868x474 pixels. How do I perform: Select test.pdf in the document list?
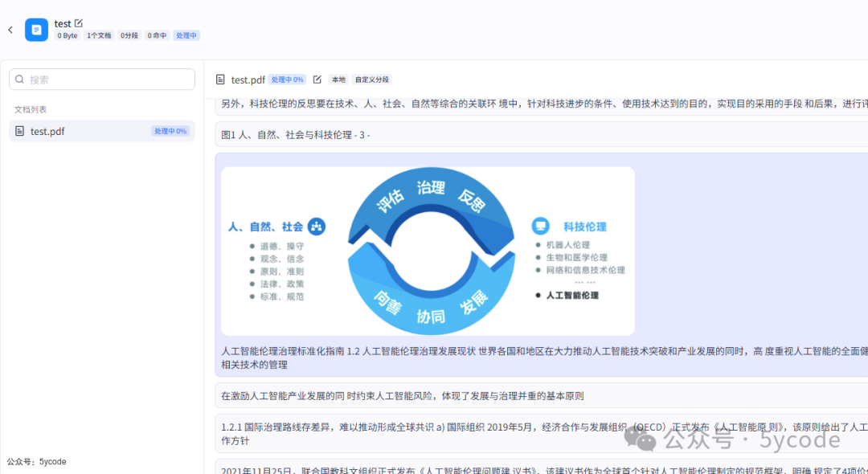(102, 131)
